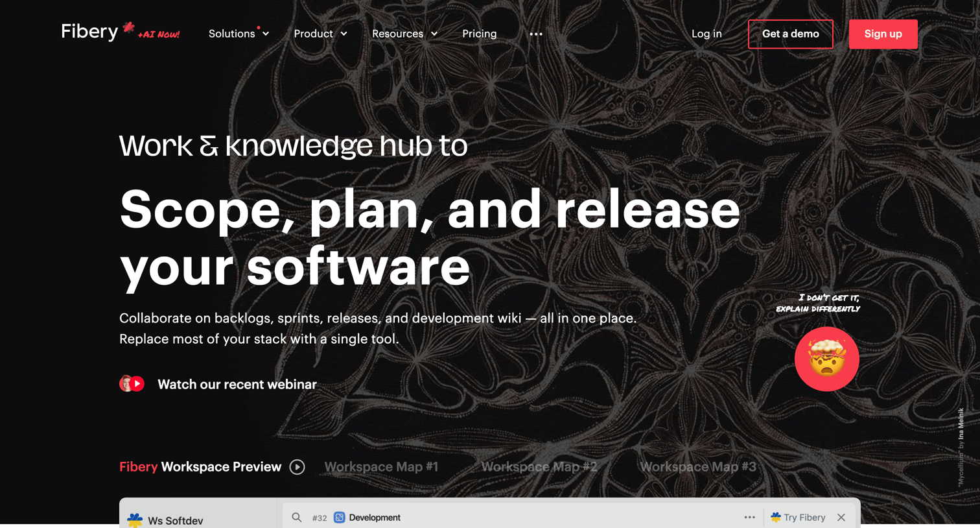Switch to Workspace Map #2 tab
Viewport: 980px width, 528px height.
coord(539,467)
